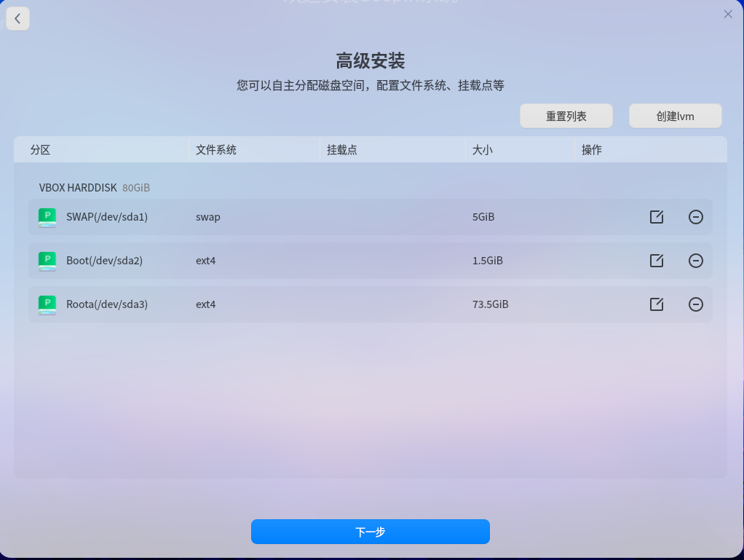
Task: Click the 1.5GiB size value
Action: tap(487, 261)
